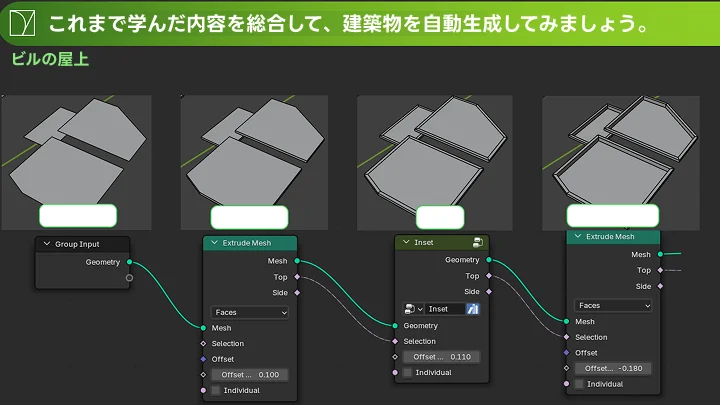Click the Offset Scale 0.100 field
Image resolution: width=720 pixels, height=405 pixels.
click(x=250, y=374)
